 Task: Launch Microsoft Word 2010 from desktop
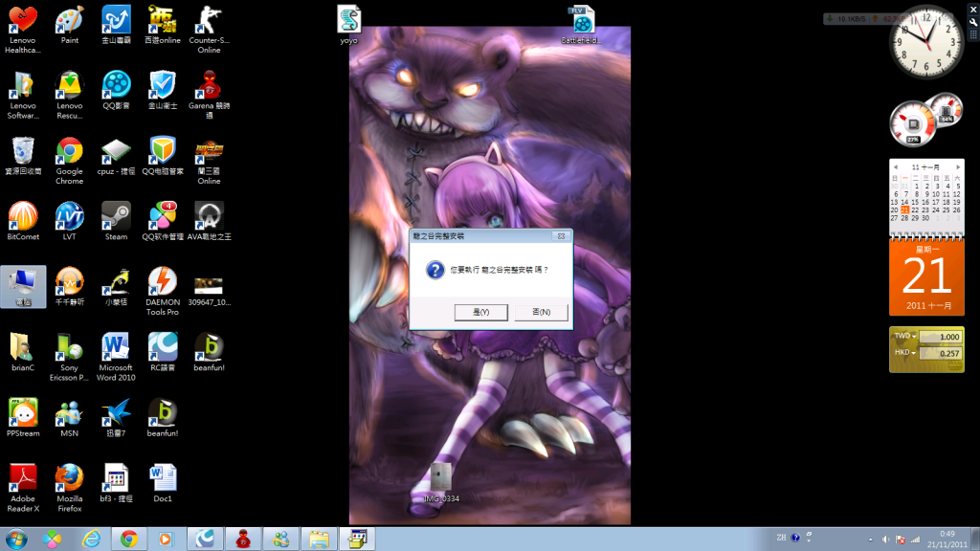(116, 357)
